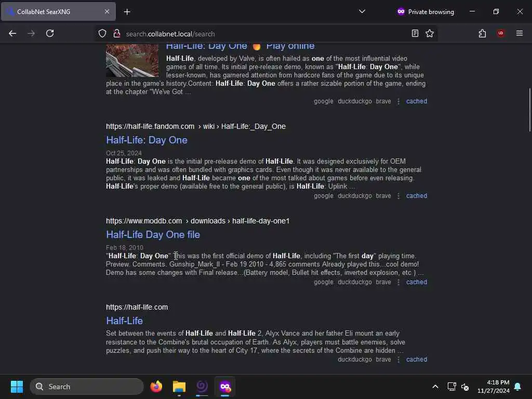532x399 pixels.
Task: Open the uBlock Origin extension icon
Action: click(x=501, y=33)
